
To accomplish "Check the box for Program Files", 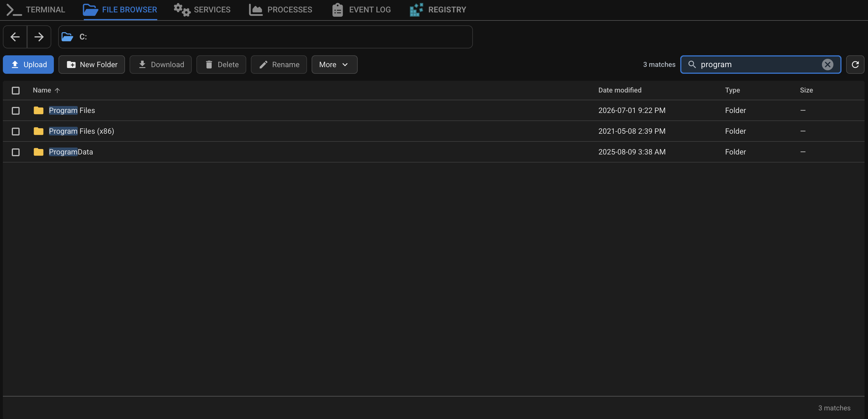I will 16,111.
